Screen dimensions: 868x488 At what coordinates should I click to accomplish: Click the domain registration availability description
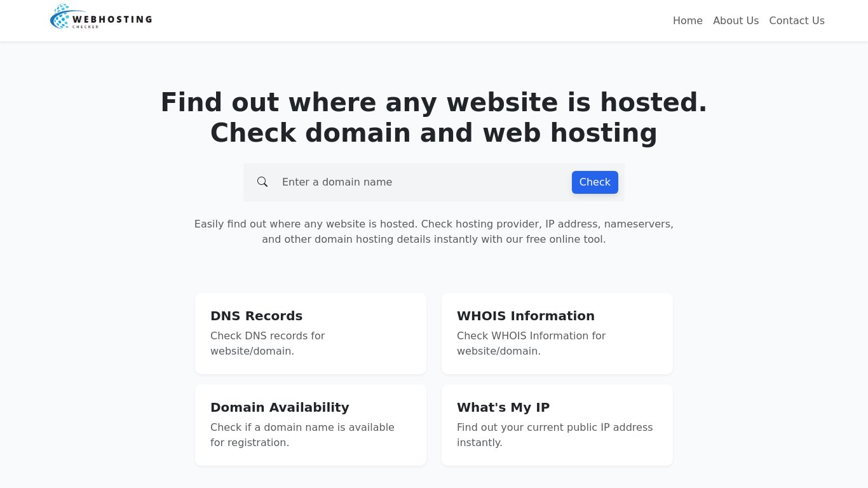point(302,435)
